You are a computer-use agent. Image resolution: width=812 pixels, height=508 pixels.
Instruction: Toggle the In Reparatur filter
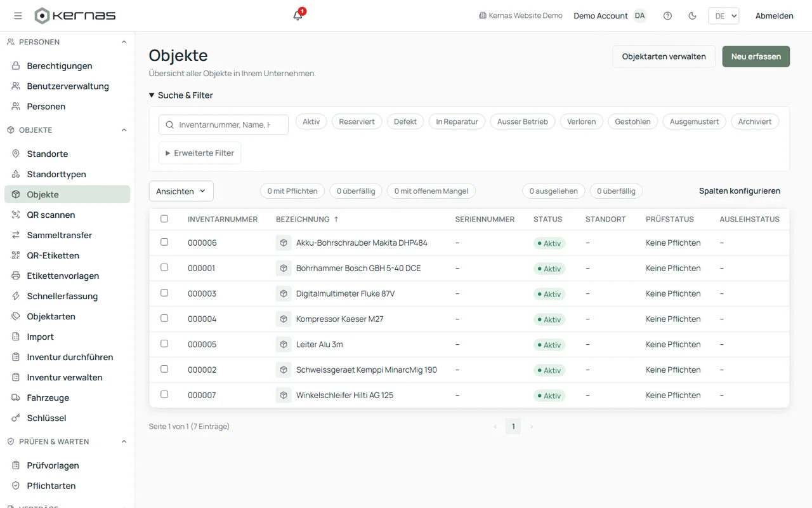coord(457,121)
